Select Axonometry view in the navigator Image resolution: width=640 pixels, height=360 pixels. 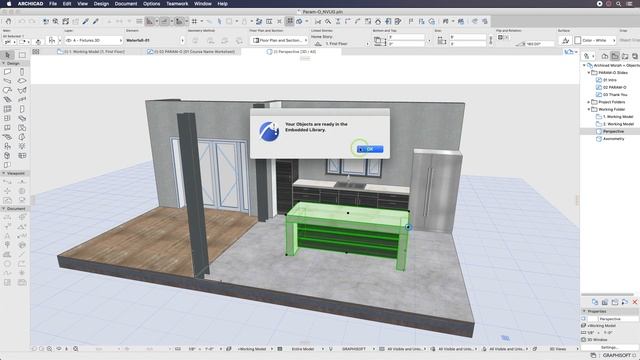pyautogui.click(x=613, y=139)
